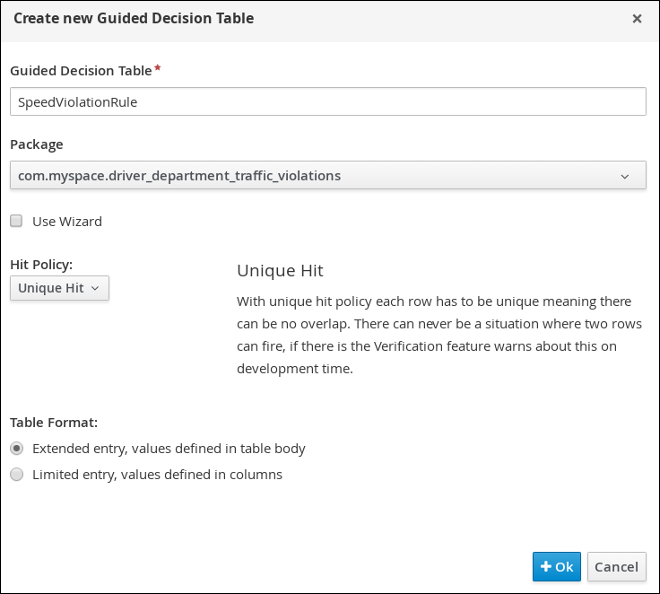Click the 'Limited entry, values defined in columns' label
The image size is (660, 594).
pyautogui.click(x=157, y=475)
